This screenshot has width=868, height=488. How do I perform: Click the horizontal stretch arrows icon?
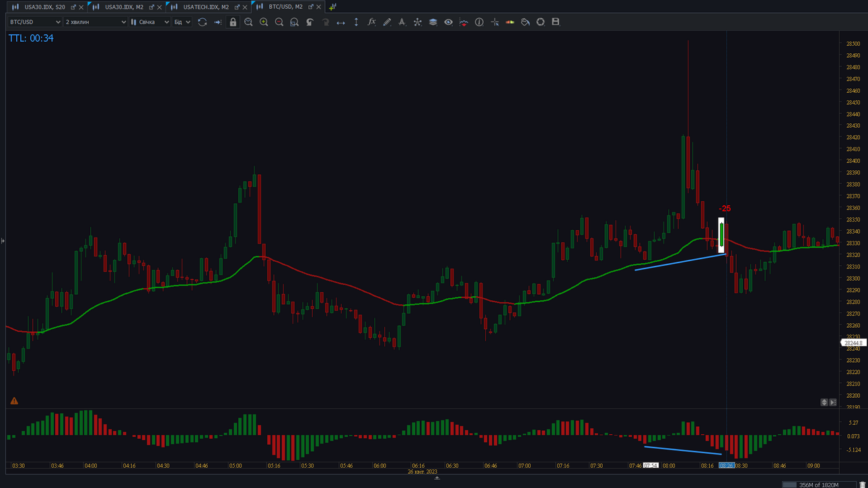[x=340, y=22]
